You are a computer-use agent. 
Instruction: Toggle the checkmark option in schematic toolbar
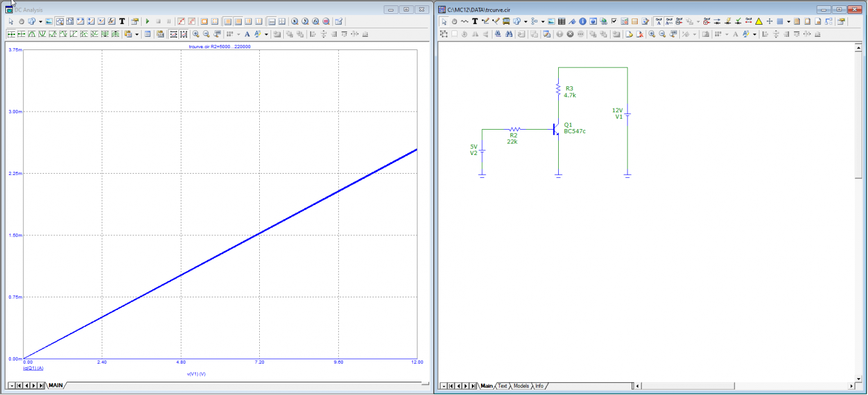(614, 21)
